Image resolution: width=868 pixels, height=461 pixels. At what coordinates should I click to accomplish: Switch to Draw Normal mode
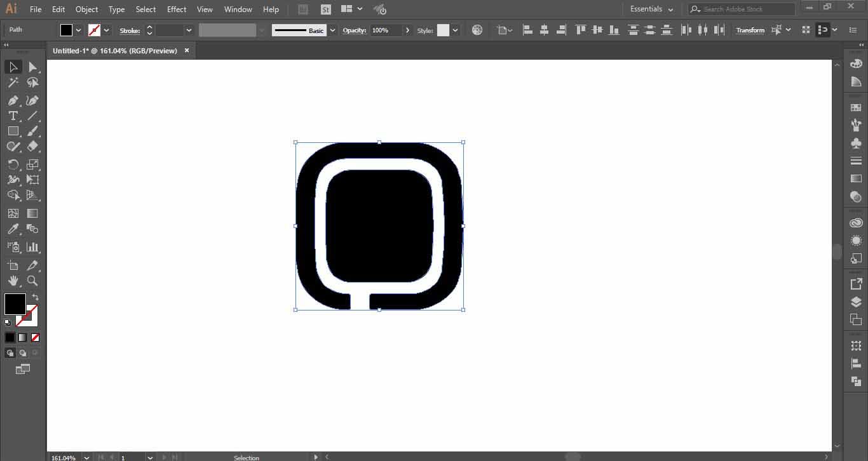click(10, 353)
